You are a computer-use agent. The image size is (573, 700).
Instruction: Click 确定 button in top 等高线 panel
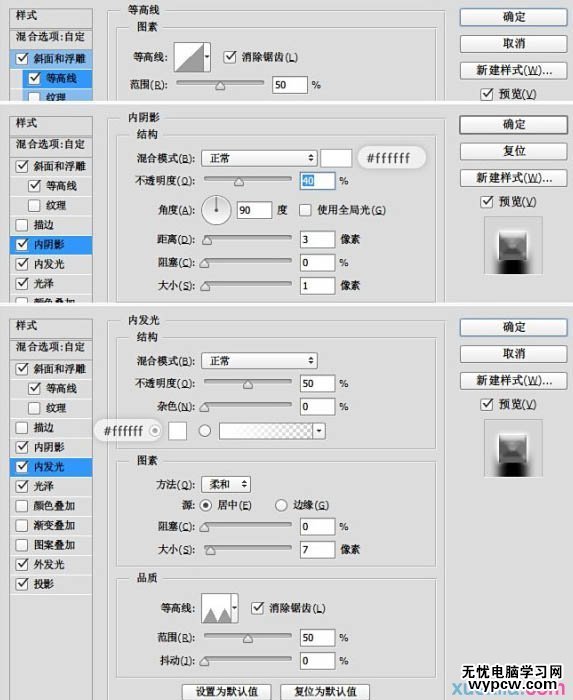(x=514, y=17)
